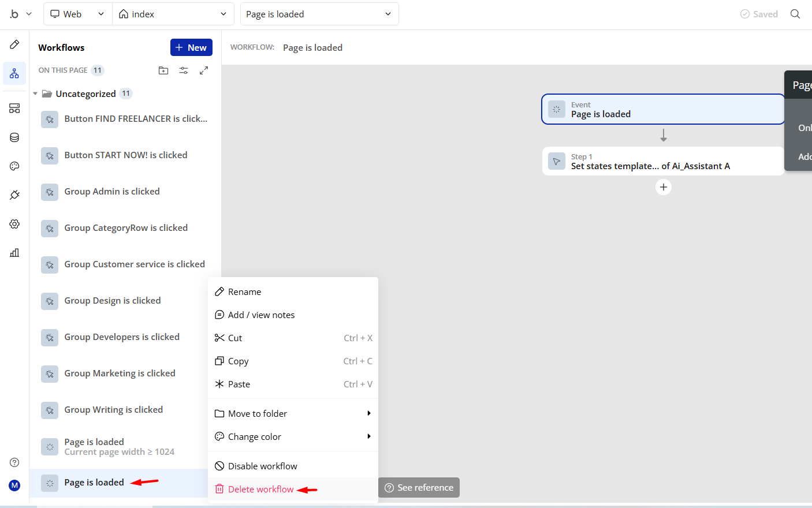Select Delete workflow from context menu

tap(260, 489)
